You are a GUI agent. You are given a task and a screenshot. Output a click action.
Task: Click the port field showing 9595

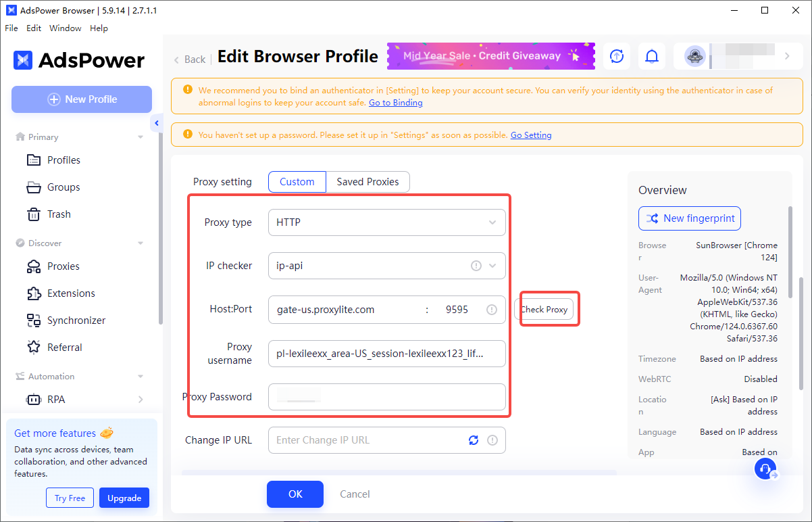pos(457,310)
